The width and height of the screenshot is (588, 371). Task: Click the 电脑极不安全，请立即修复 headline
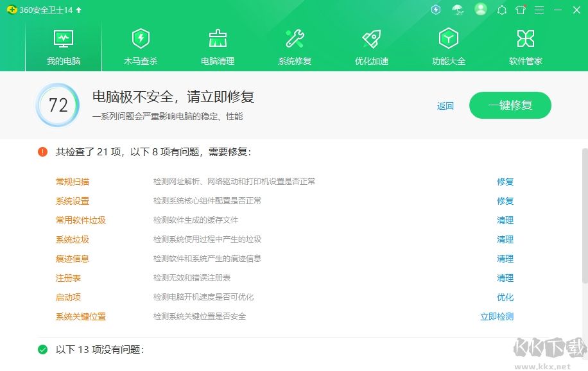173,97
